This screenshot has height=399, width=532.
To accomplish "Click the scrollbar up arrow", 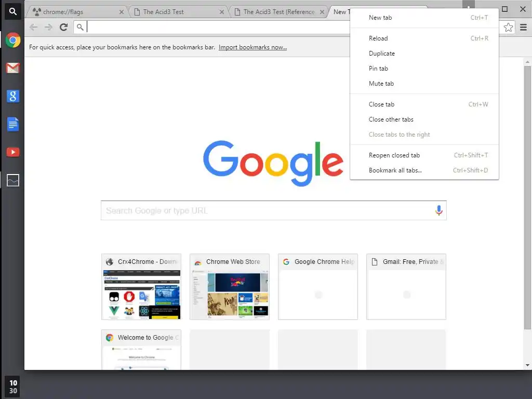I will point(527,62).
